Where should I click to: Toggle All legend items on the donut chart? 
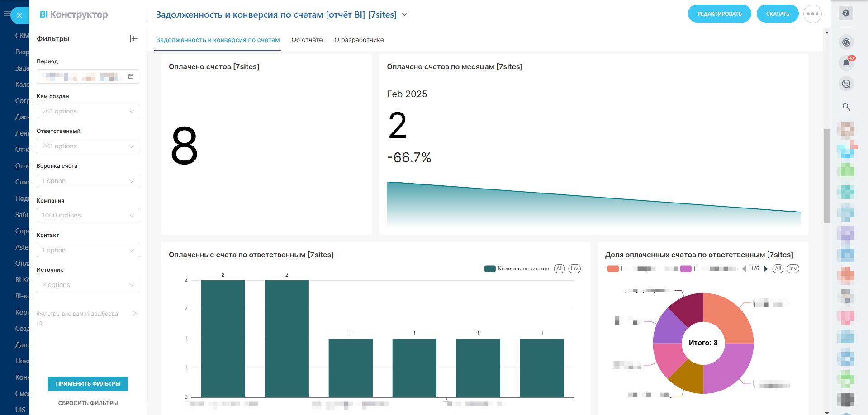click(778, 269)
